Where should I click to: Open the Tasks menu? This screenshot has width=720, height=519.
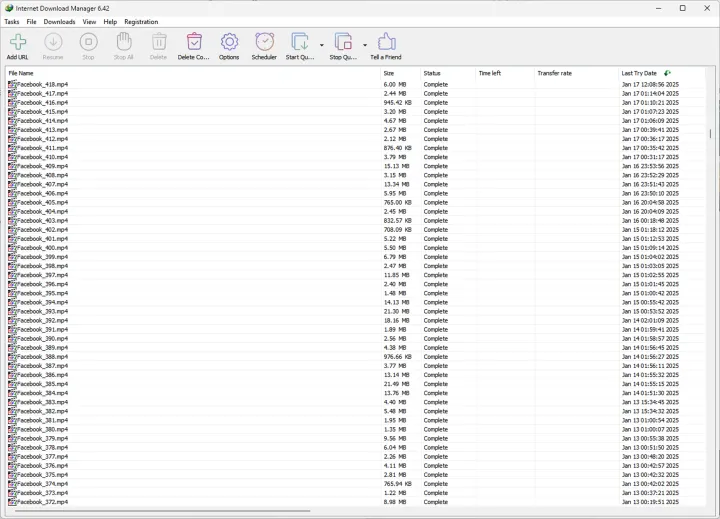coord(12,21)
